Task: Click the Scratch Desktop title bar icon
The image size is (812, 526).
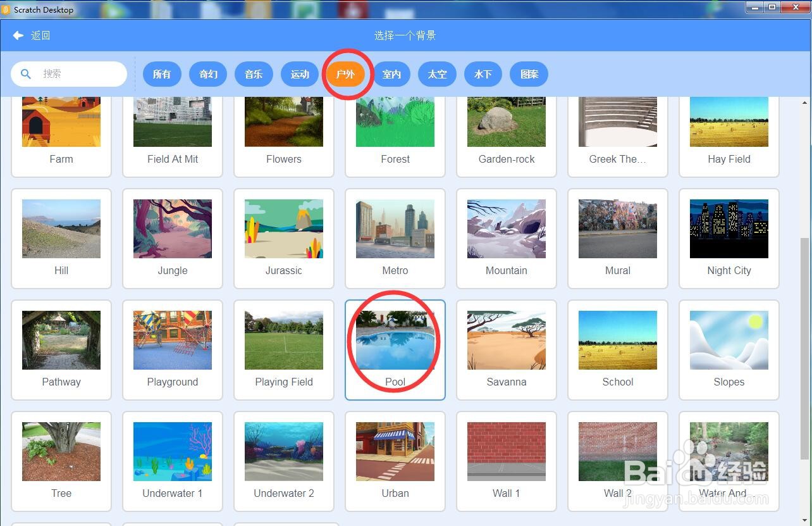Action: click(6, 9)
